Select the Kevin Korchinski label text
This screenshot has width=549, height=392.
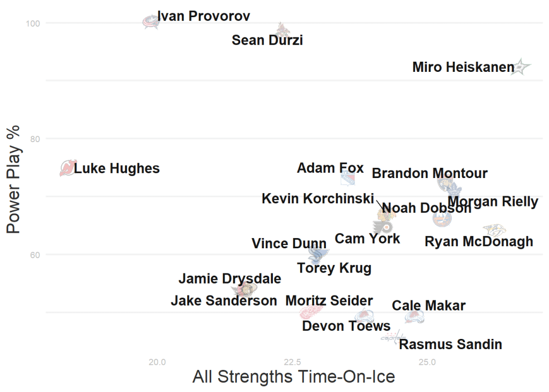click(x=317, y=198)
